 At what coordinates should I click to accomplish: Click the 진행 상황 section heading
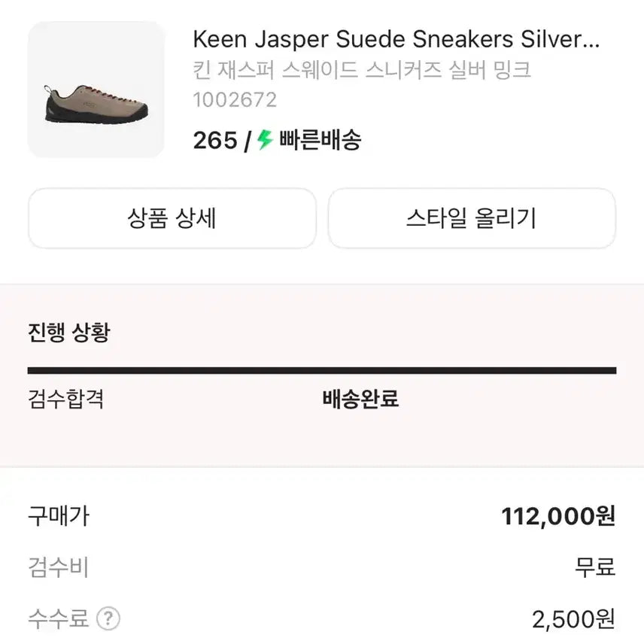(68, 333)
